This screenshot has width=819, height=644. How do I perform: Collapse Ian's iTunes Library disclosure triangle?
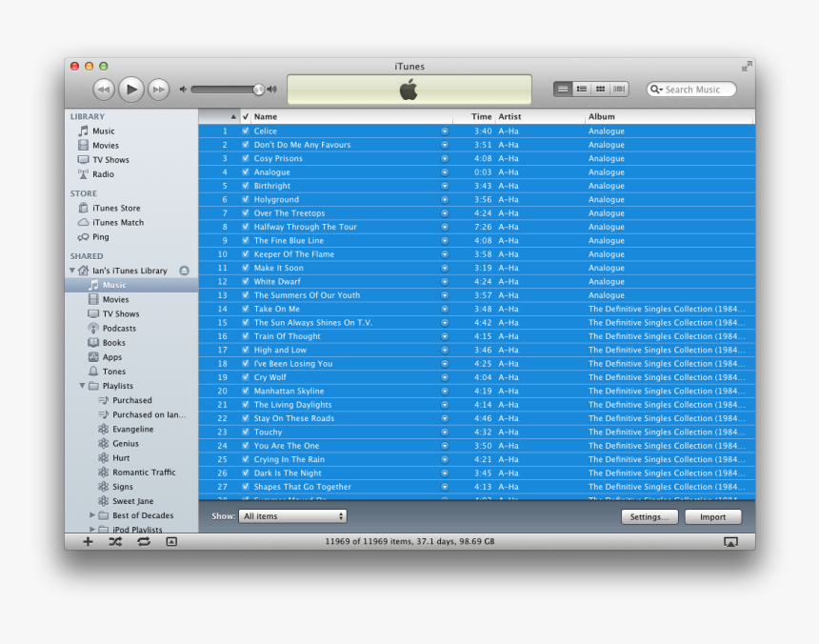[71, 271]
